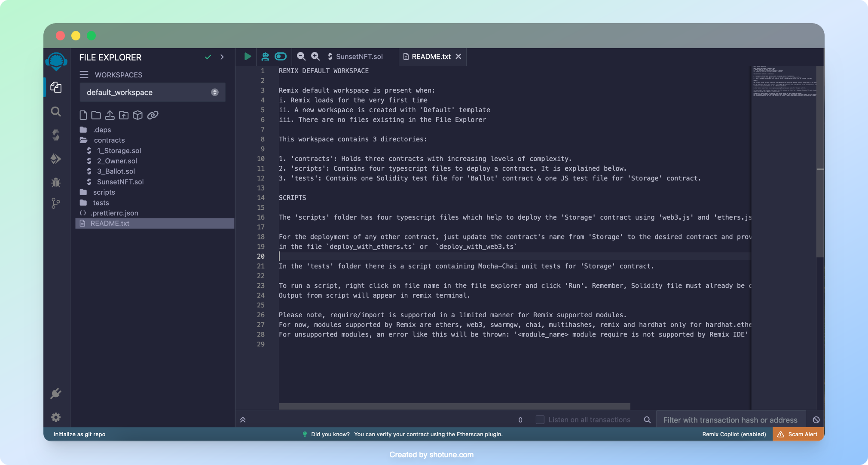Image resolution: width=868 pixels, height=465 pixels.
Task: Click the green checkmark in File Explorer header
Action: point(208,57)
